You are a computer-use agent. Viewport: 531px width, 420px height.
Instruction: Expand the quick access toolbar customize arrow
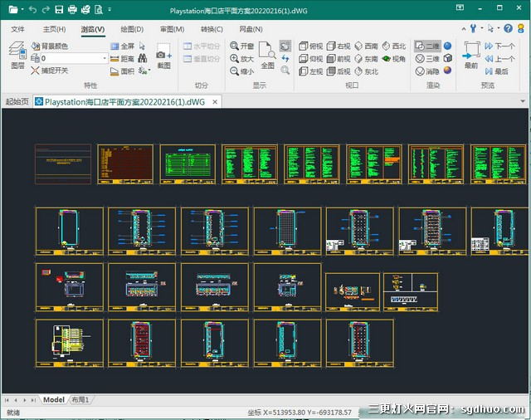point(110,9)
